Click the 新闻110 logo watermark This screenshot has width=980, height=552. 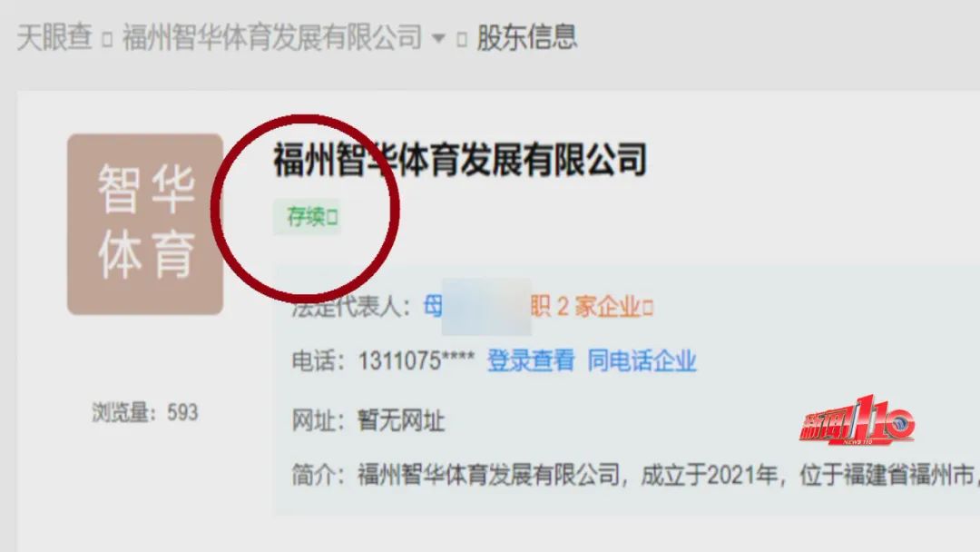click(857, 419)
